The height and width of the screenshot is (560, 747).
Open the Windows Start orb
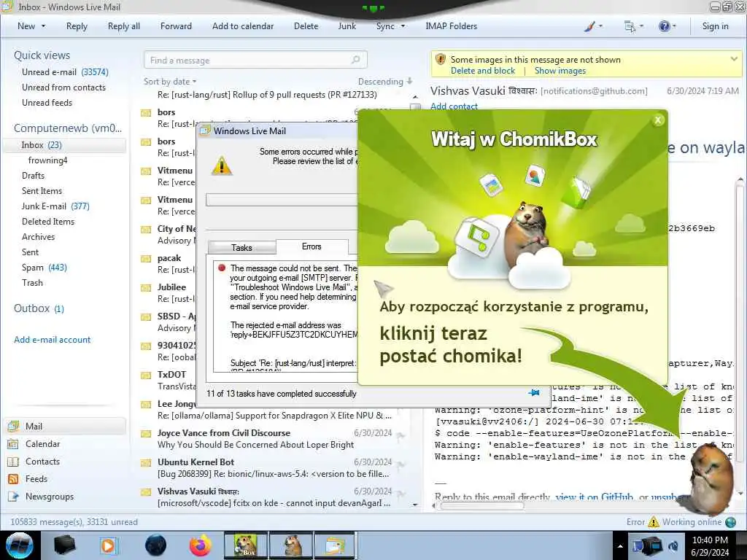coord(20,545)
